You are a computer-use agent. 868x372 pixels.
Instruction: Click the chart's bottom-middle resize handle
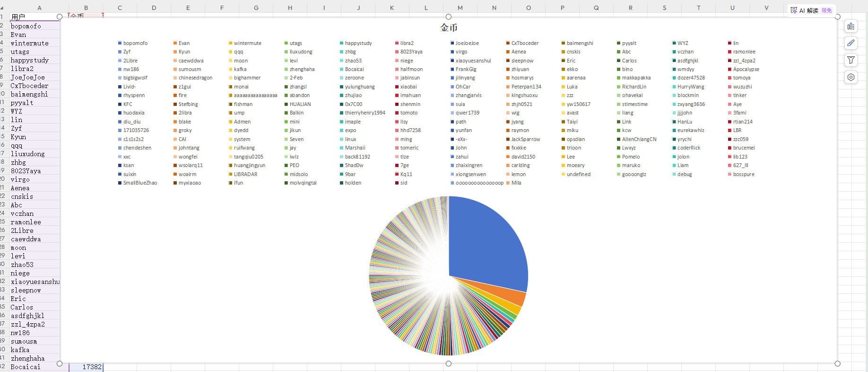coord(449,363)
